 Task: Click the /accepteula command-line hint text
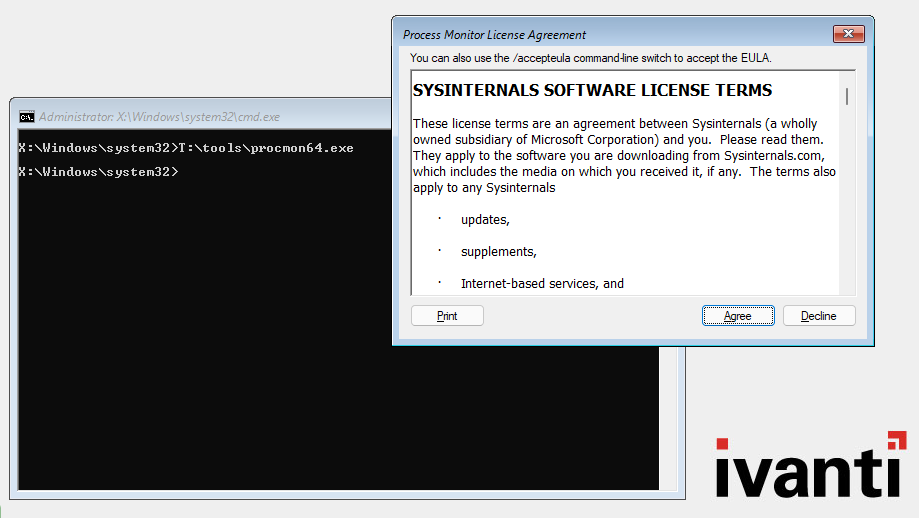pyautogui.click(x=590, y=59)
